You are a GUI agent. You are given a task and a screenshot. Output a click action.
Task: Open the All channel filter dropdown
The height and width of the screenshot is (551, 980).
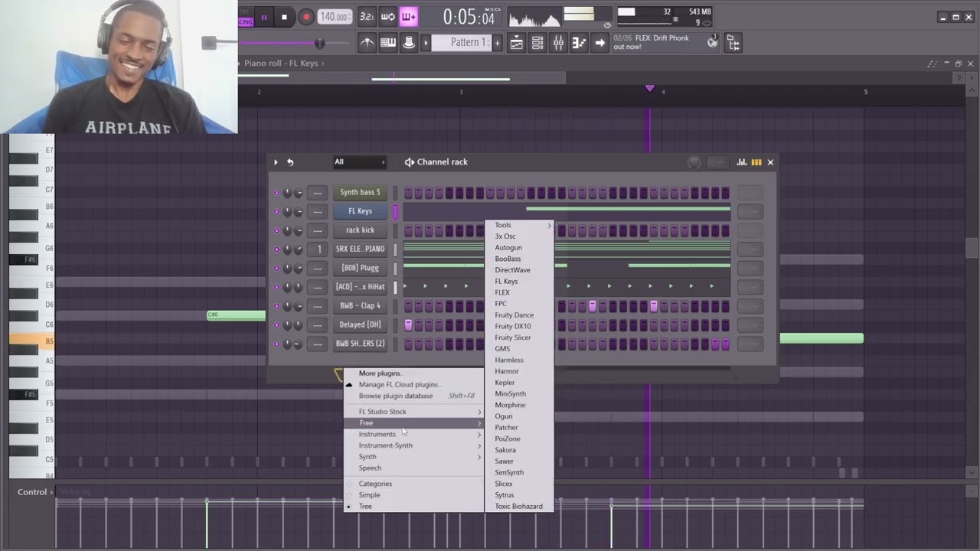click(359, 162)
